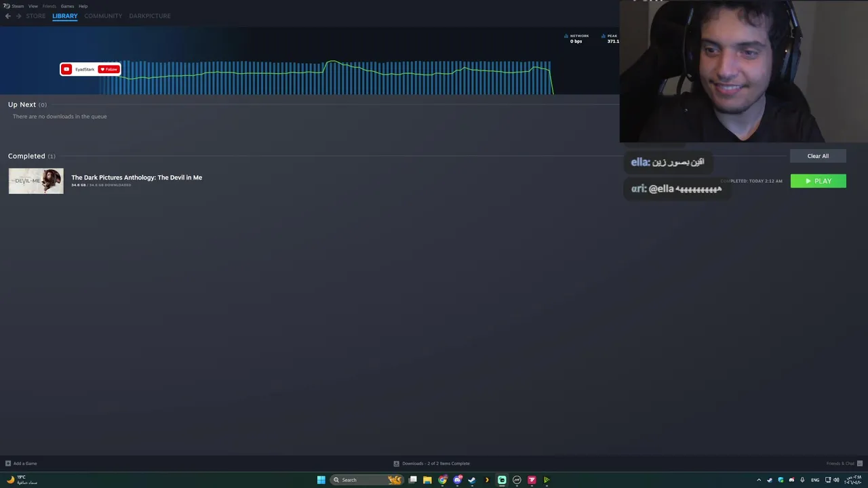This screenshot has height=488, width=868.
Task: Go forward with the right arrow
Action: tap(18, 16)
